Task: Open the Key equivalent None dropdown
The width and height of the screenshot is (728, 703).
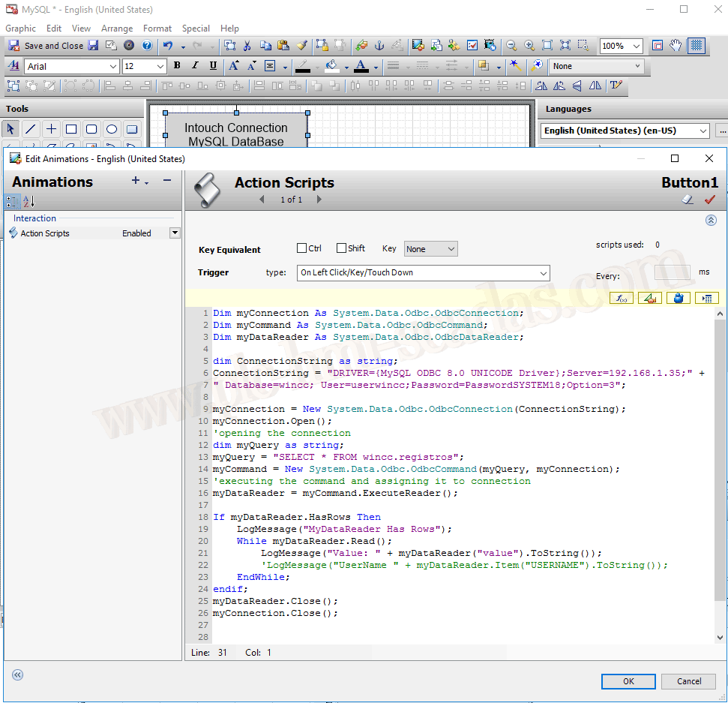Action: (x=430, y=249)
